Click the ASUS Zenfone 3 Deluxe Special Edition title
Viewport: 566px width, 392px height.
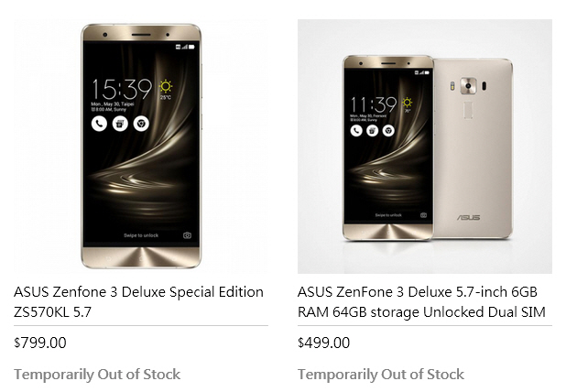coord(138,301)
